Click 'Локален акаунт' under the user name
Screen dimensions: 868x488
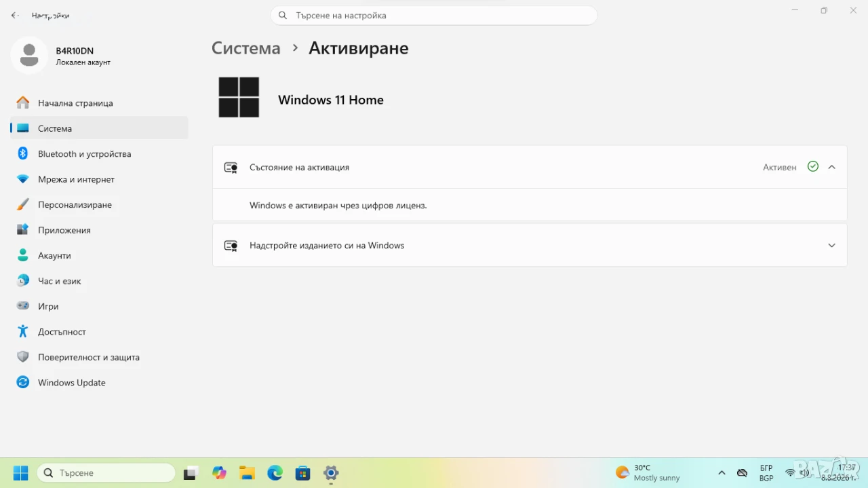[x=83, y=62]
